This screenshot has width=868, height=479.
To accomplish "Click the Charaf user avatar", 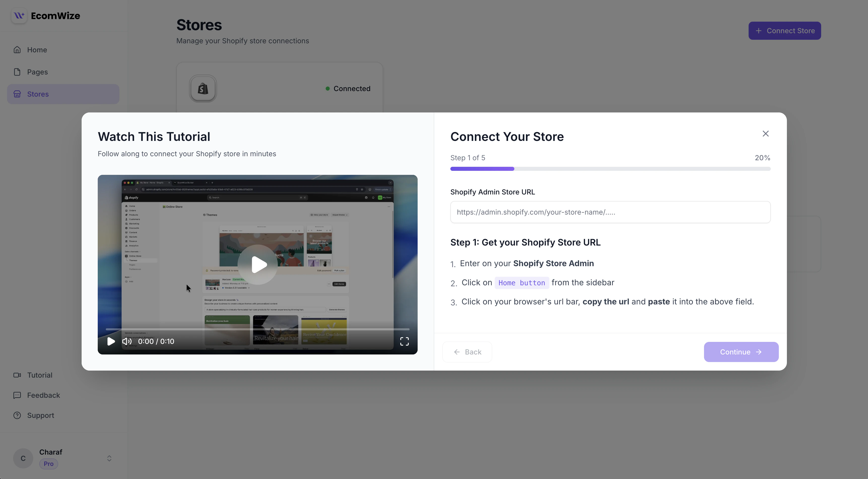I will pyautogui.click(x=23, y=458).
